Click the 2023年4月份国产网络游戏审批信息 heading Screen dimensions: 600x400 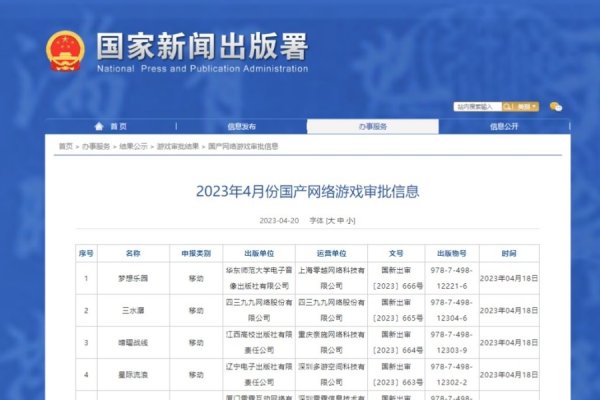coord(308,191)
